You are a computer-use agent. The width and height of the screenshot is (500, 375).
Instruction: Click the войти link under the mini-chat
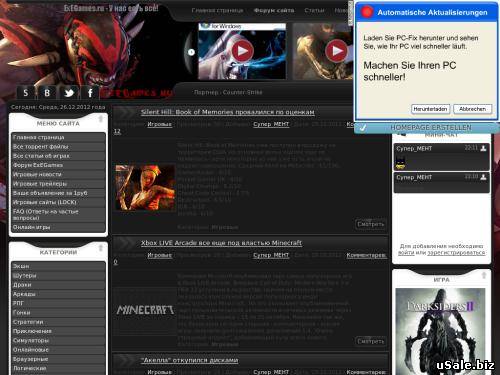click(406, 253)
